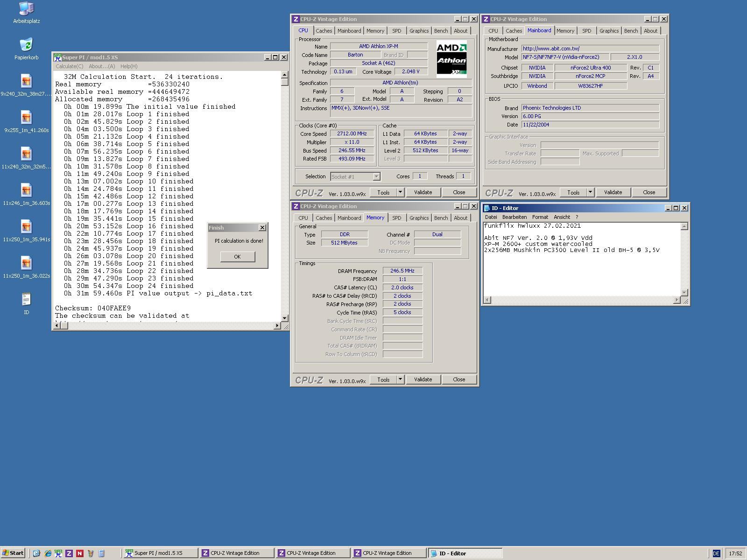The image size is (747, 560).
Task: Open Format menu in Editor
Action: click(540, 217)
